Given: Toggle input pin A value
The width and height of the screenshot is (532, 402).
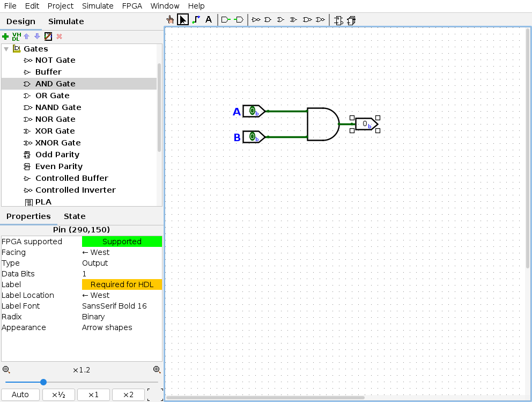Looking at the screenshot, I should 252,111.
